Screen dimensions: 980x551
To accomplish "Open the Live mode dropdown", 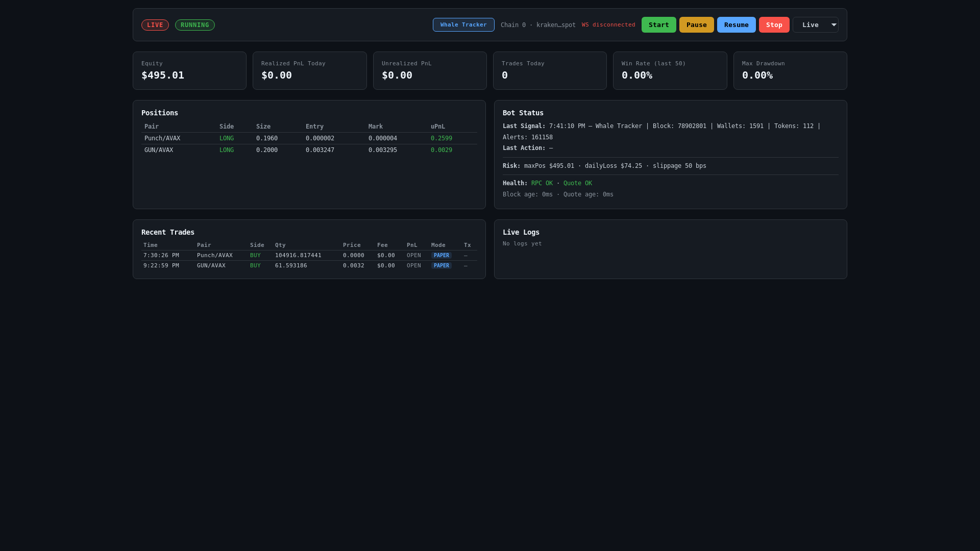I will pyautogui.click(x=815, y=25).
